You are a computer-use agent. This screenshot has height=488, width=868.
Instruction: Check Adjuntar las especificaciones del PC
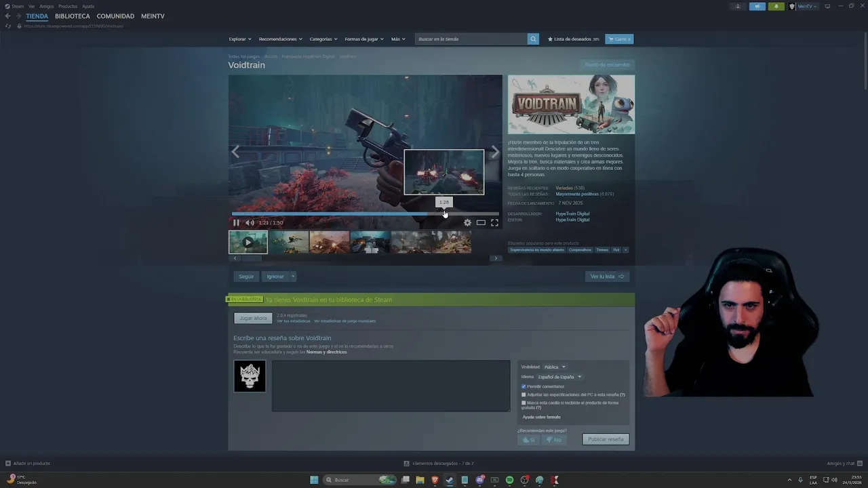[524, 394]
